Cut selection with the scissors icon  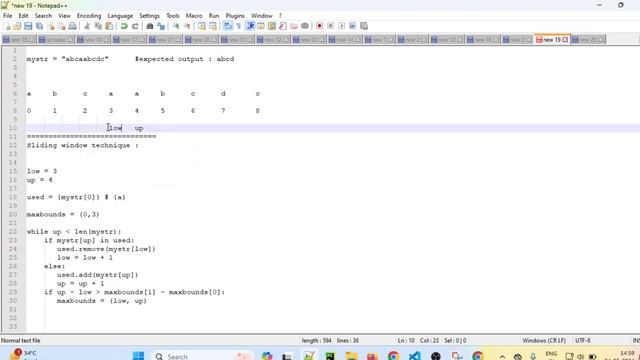87,26
